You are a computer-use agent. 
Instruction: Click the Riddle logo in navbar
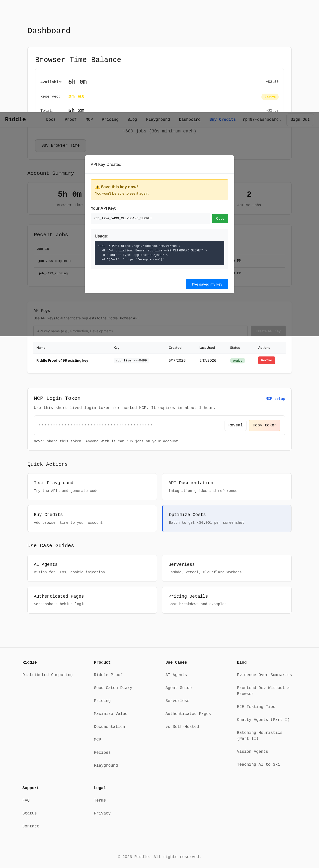click(x=15, y=119)
